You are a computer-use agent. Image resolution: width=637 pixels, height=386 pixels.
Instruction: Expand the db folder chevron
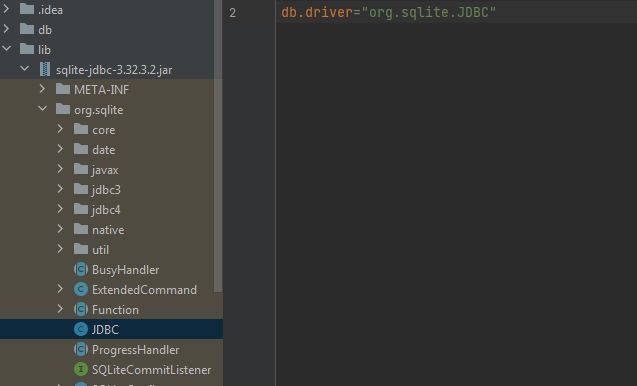(6, 29)
